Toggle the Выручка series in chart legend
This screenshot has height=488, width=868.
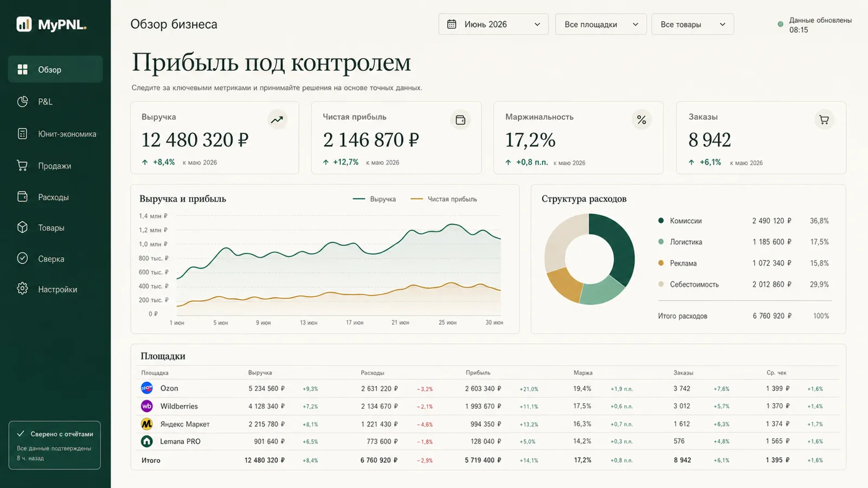click(374, 199)
